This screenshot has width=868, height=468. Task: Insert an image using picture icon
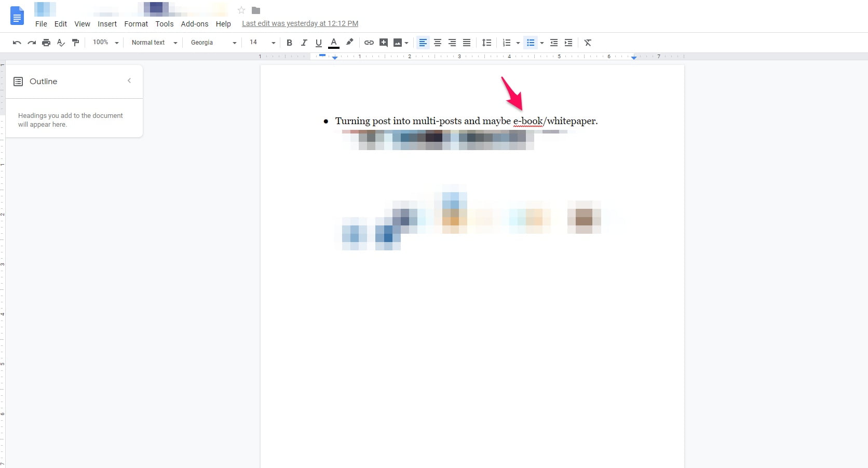click(x=398, y=43)
